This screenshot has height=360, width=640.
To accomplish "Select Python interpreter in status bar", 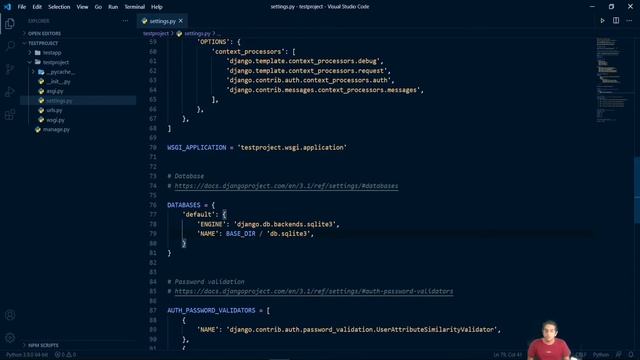I will (27, 355).
